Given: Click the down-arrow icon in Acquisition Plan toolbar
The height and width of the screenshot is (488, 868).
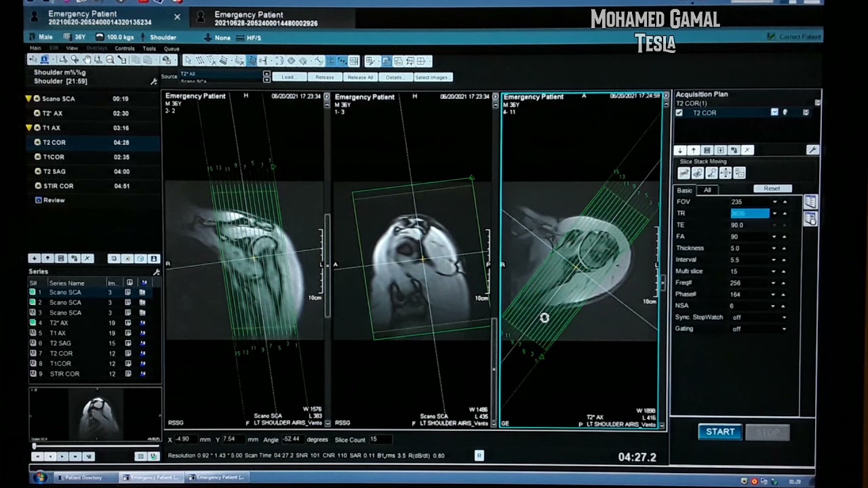Looking at the screenshot, I should point(680,150).
